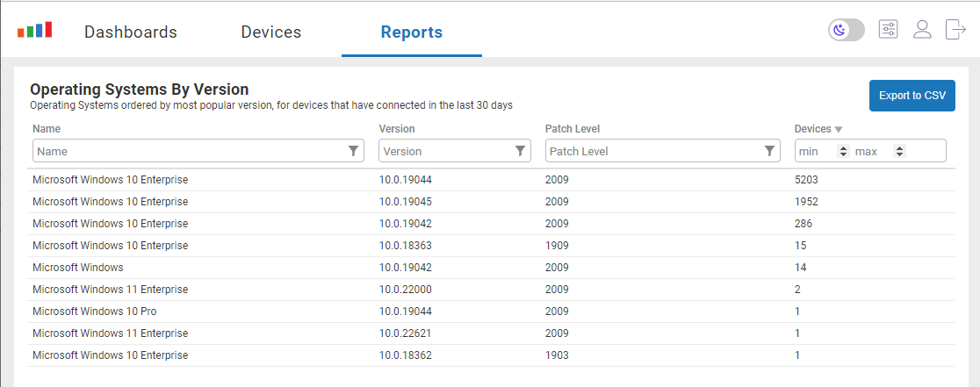Click the 286 devices count cell

tap(803, 224)
